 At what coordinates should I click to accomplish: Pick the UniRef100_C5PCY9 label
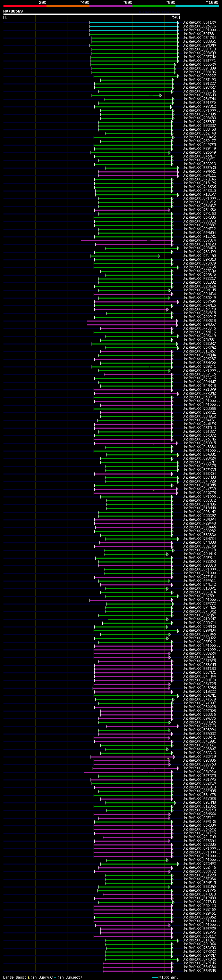tap(199, 309)
